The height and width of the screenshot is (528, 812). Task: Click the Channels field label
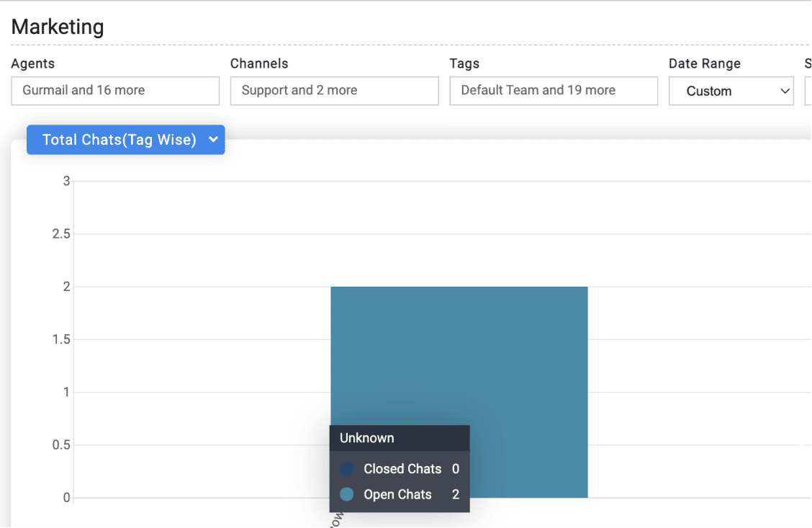point(259,63)
